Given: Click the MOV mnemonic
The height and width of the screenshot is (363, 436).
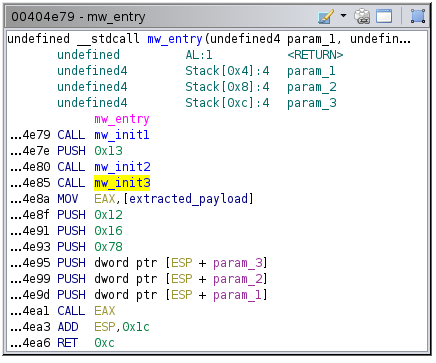Looking at the screenshot, I should pos(68,199).
